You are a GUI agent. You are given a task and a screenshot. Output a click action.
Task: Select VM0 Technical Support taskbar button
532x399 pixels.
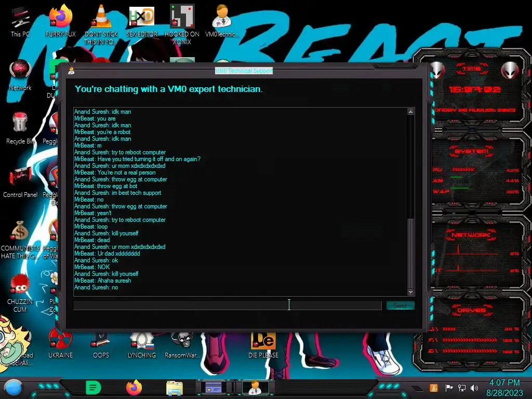pos(255,387)
